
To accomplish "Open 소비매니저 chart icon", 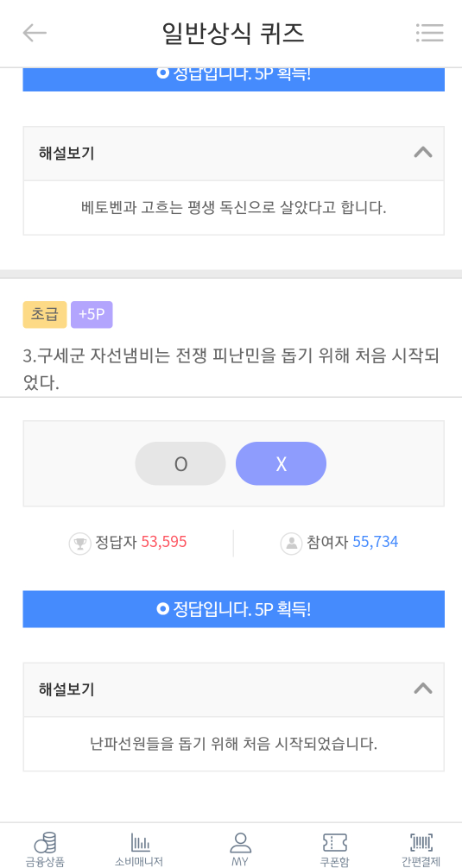I will (140, 842).
